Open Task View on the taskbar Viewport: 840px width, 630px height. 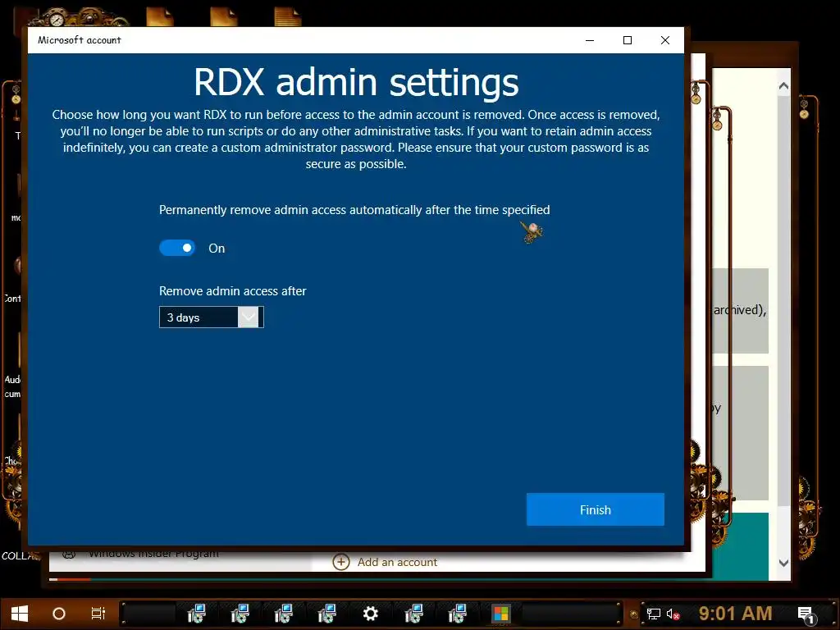point(98,614)
